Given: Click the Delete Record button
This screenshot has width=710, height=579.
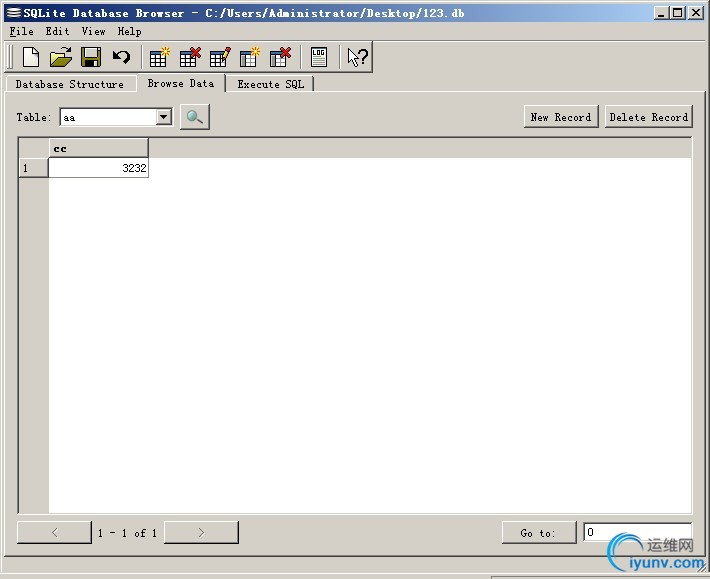Looking at the screenshot, I should (648, 117).
